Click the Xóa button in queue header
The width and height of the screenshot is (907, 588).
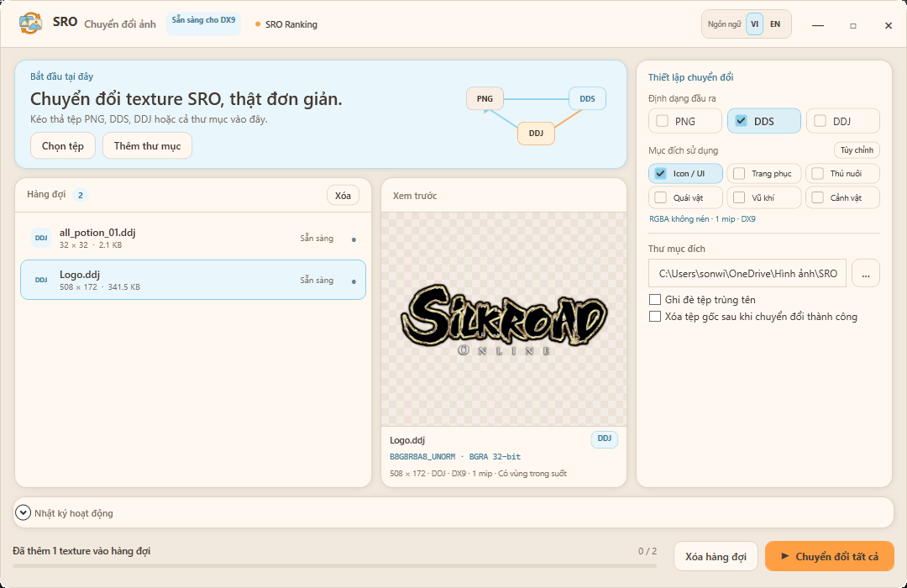click(343, 196)
